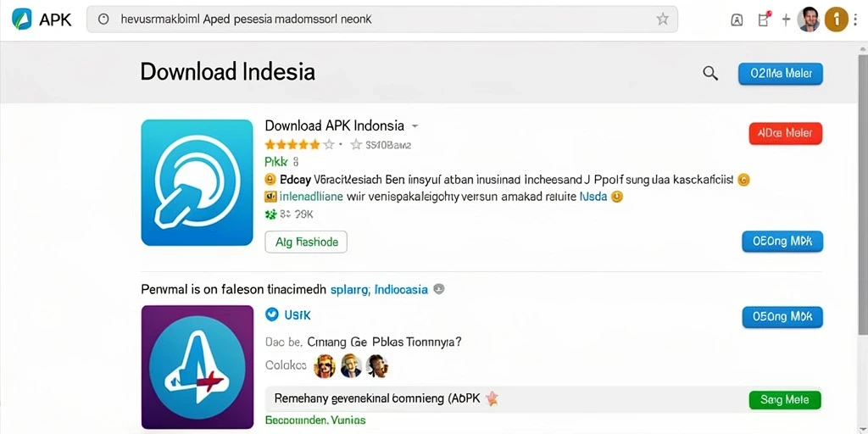Click the green Sarg Mele button
Image resolution: width=868 pixels, height=434 pixels.
tap(784, 400)
